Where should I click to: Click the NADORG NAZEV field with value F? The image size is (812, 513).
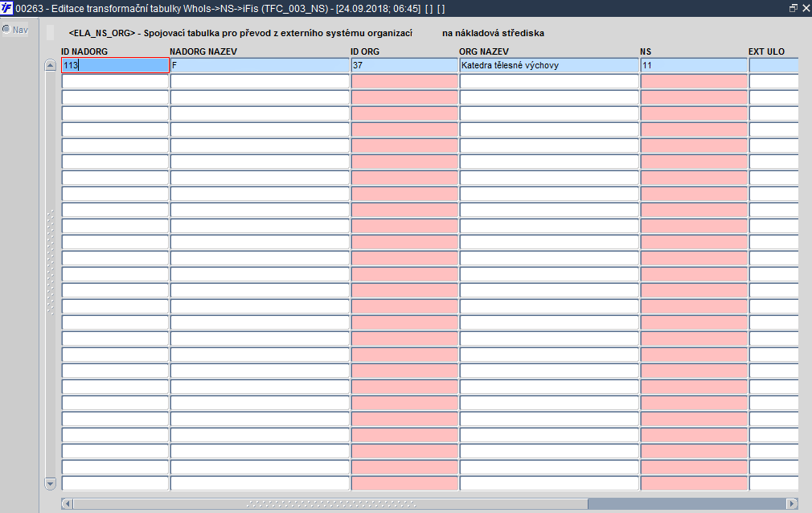pos(260,65)
